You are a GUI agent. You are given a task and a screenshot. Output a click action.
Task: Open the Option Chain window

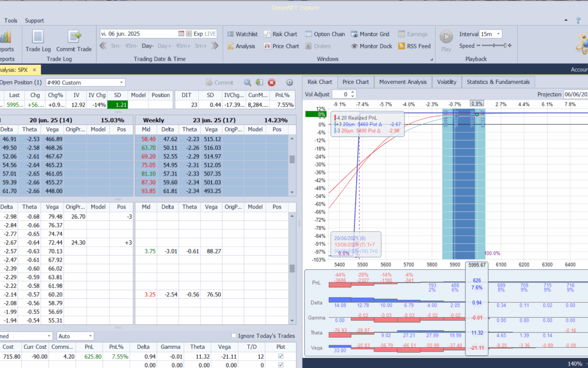[x=324, y=34]
